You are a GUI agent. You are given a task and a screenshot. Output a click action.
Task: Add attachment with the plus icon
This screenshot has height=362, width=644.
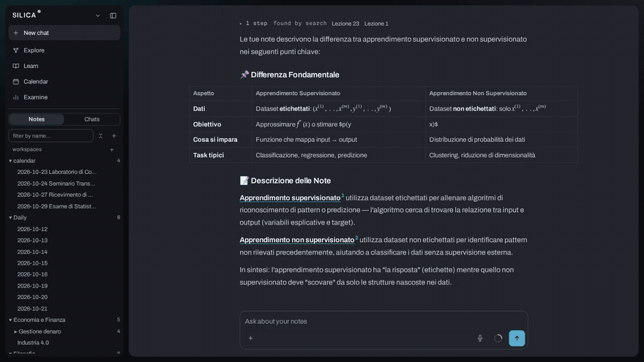point(250,338)
